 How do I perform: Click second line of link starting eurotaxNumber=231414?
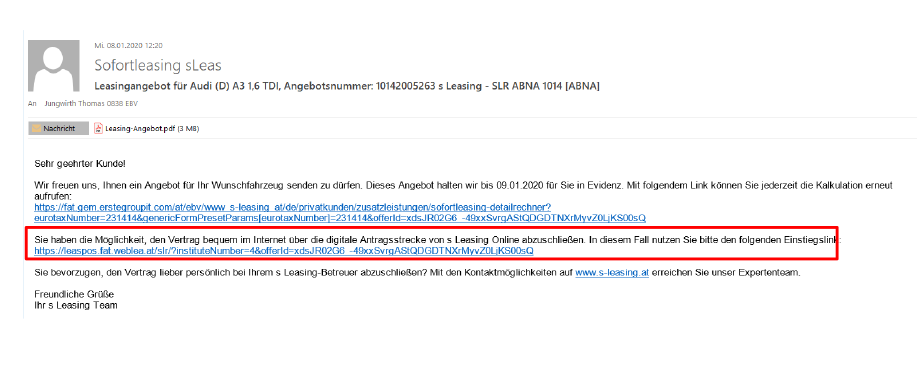tap(340, 218)
